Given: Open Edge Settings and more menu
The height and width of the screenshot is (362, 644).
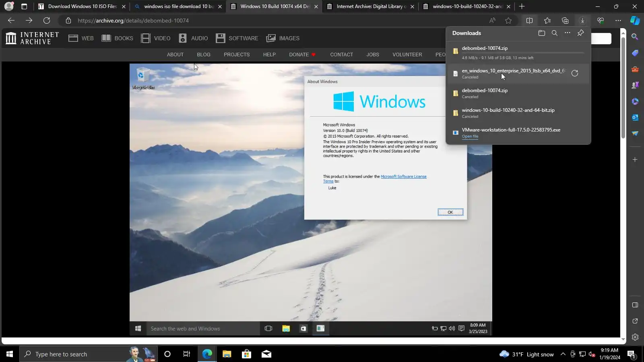Looking at the screenshot, I should coord(618,21).
